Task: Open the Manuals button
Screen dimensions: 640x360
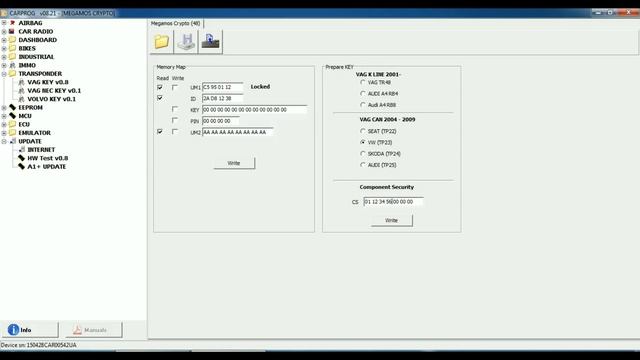Action: pos(93,330)
